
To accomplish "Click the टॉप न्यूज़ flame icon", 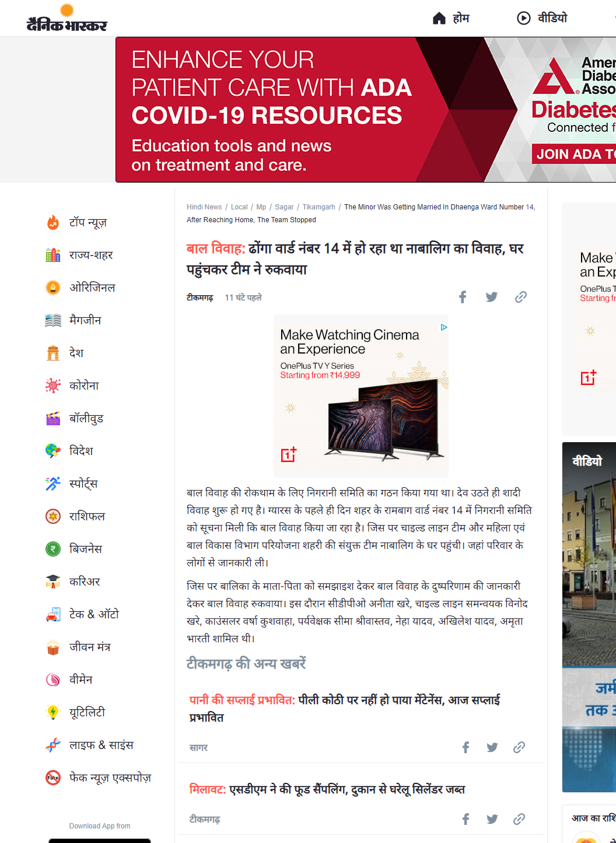I will pos(53,222).
